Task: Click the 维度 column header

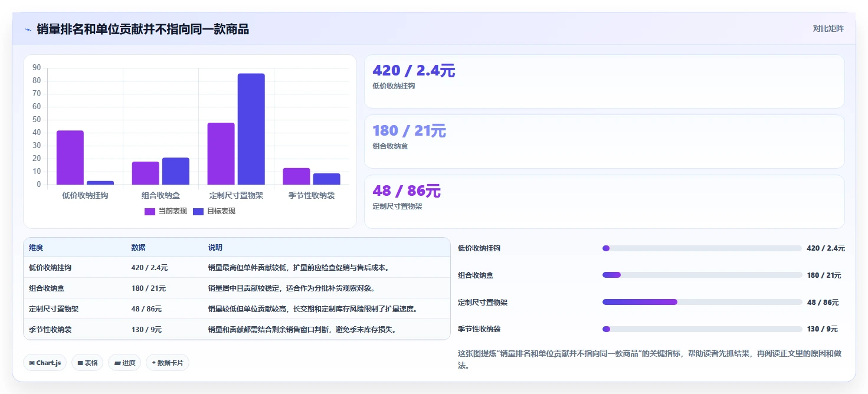Action: (36, 248)
